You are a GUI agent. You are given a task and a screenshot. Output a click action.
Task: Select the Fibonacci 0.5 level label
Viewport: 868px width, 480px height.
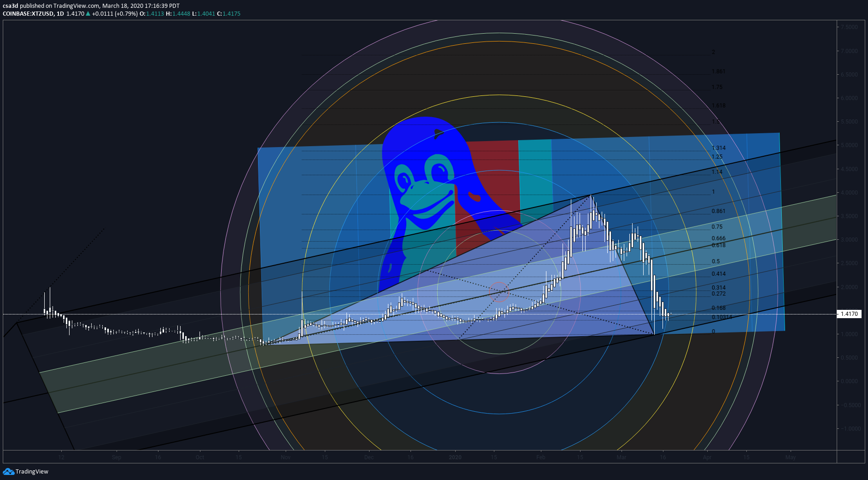click(716, 261)
